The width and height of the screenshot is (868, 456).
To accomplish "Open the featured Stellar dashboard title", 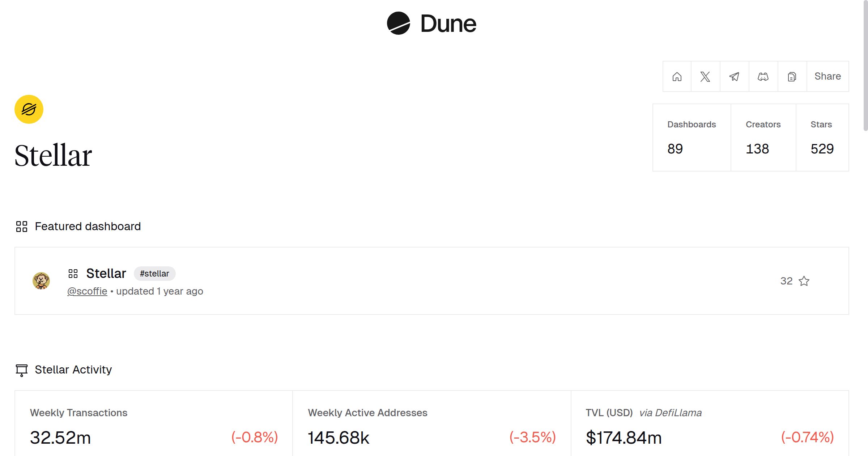I will (x=106, y=274).
